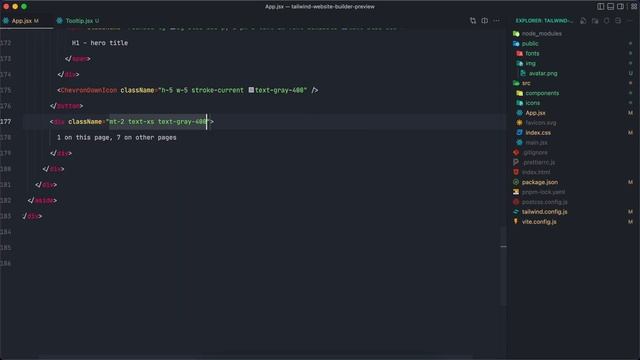Expand the fonts folder

click(532, 53)
